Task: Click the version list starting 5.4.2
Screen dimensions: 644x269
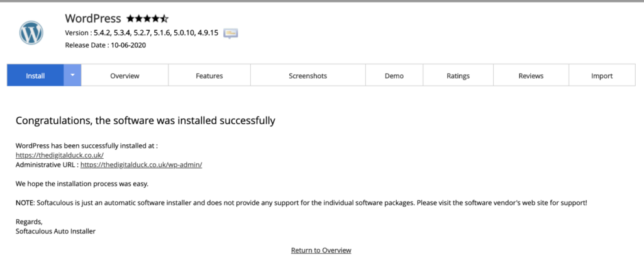Action: (156, 33)
